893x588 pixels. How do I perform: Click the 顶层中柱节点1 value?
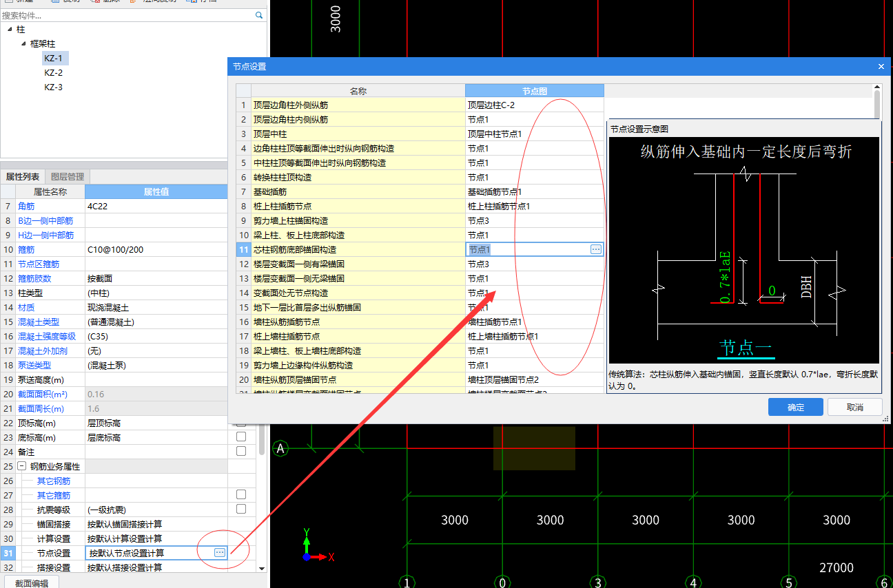[x=495, y=134]
